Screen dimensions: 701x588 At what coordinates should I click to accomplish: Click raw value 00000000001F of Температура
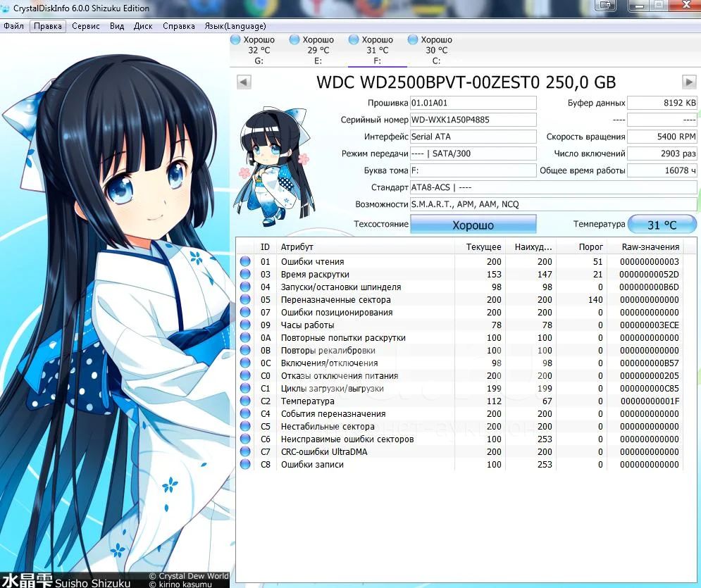pyautogui.click(x=650, y=401)
